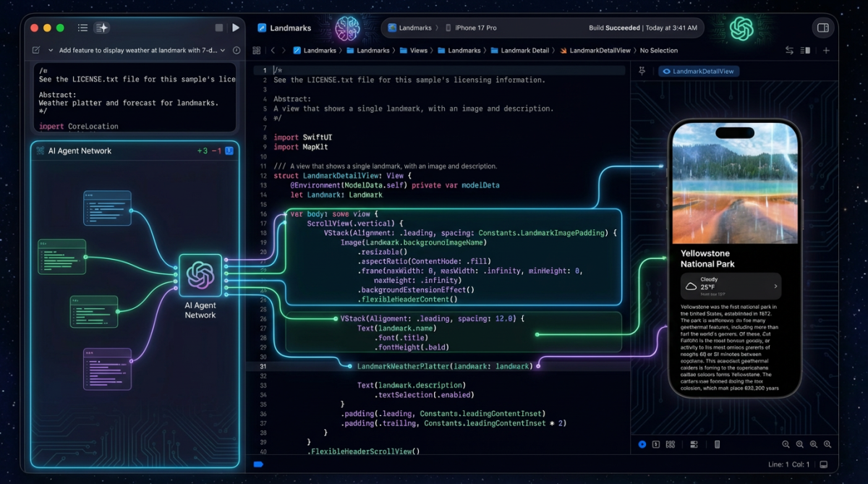Switch to the LandmarkDetailView editor tab

pos(698,71)
